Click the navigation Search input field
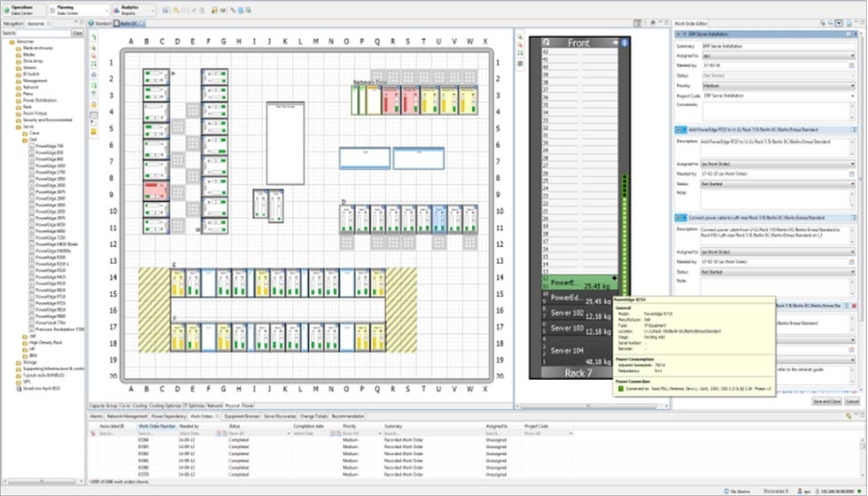The height and width of the screenshot is (496, 868). click(43, 33)
